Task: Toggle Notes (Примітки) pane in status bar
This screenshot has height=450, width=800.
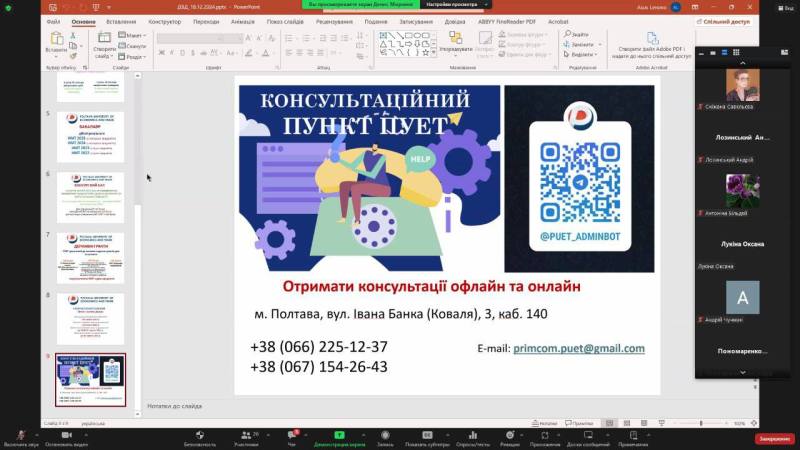Action: click(580, 423)
